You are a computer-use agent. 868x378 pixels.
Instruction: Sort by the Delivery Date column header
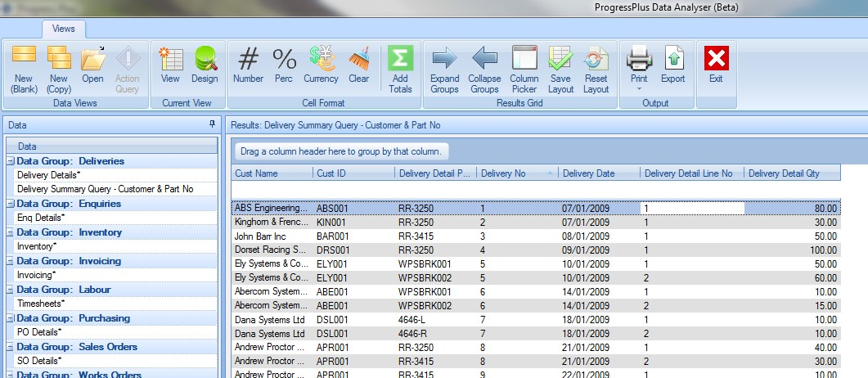pos(589,173)
